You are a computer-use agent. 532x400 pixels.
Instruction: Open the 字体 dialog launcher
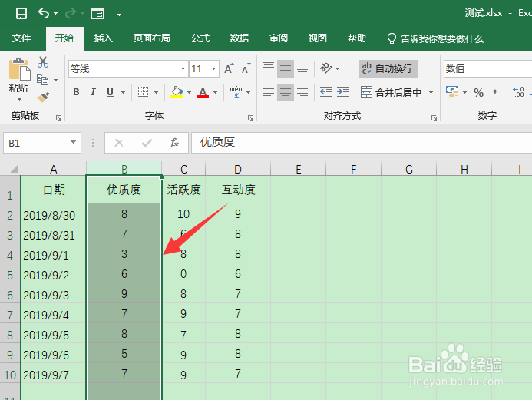click(250, 117)
